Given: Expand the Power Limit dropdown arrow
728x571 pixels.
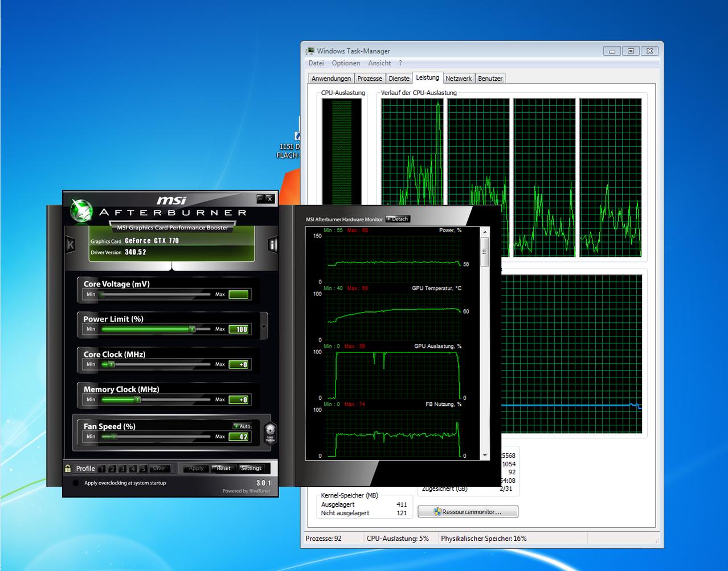Looking at the screenshot, I should click(x=264, y=327).
